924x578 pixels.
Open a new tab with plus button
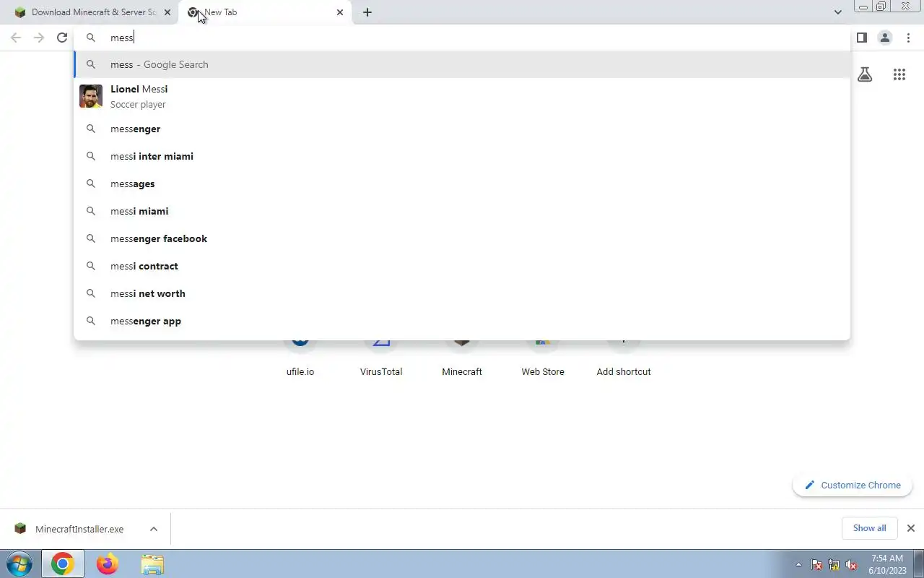pyautogui.click(x=367, y=12)
